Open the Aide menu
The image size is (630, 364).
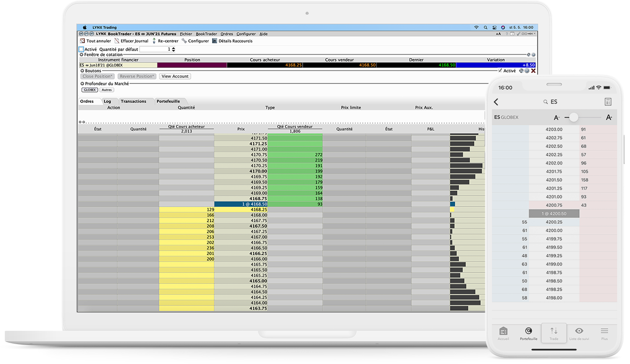click(264, 34)
